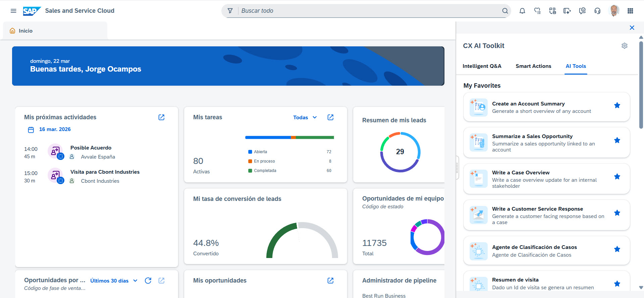Open Mis tareas in expanded view

pyautogui.click(x=330, y=117)
